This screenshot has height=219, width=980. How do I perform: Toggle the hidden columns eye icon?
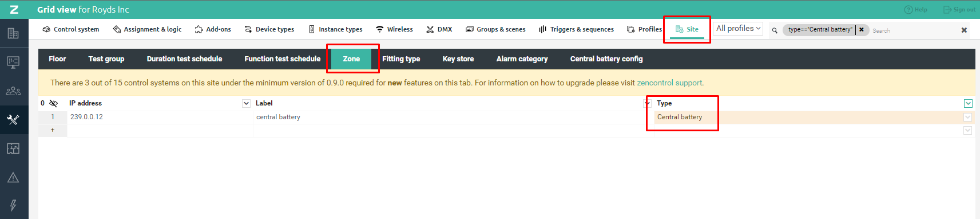[53, 103]
